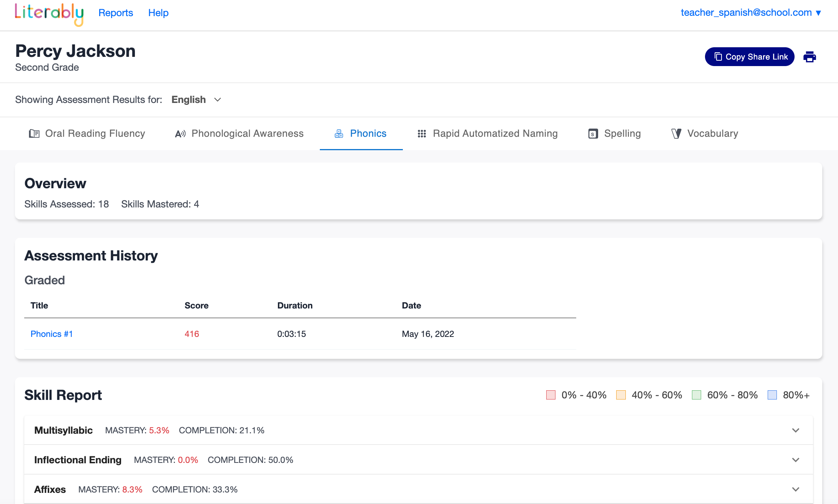This screenshot has height=504, width=838.
Task: Expand the Multisyllabic skill row
Action: 418,430
